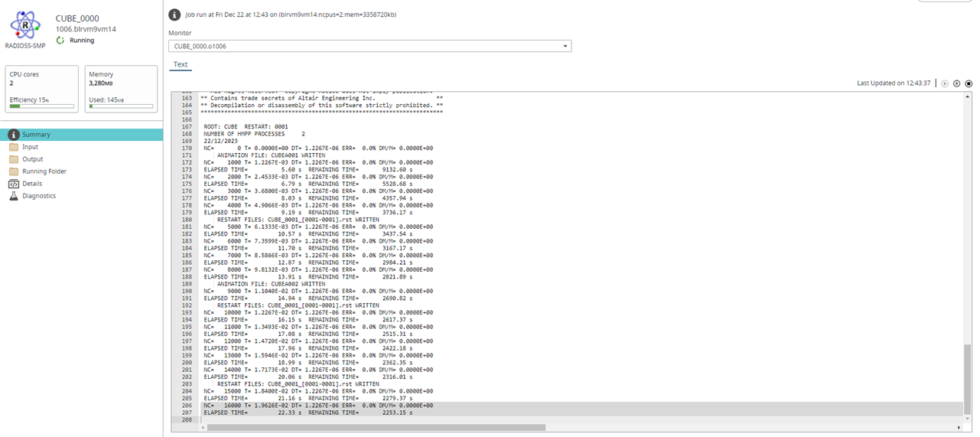Screen dimensions: 980x437
Task: Click the green Running spinner status icon
Action: (60, 41)
